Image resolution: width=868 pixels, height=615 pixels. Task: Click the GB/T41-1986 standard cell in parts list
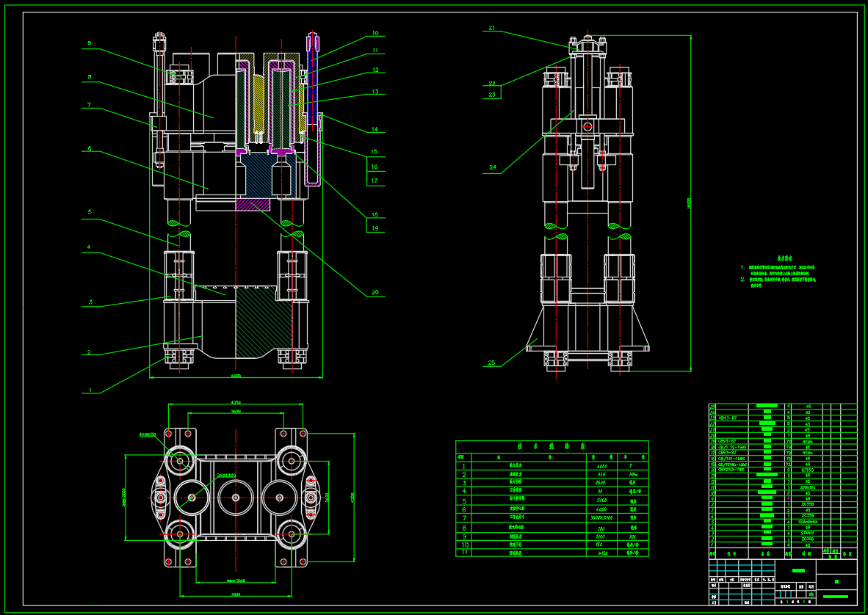[x=731, y=459]
